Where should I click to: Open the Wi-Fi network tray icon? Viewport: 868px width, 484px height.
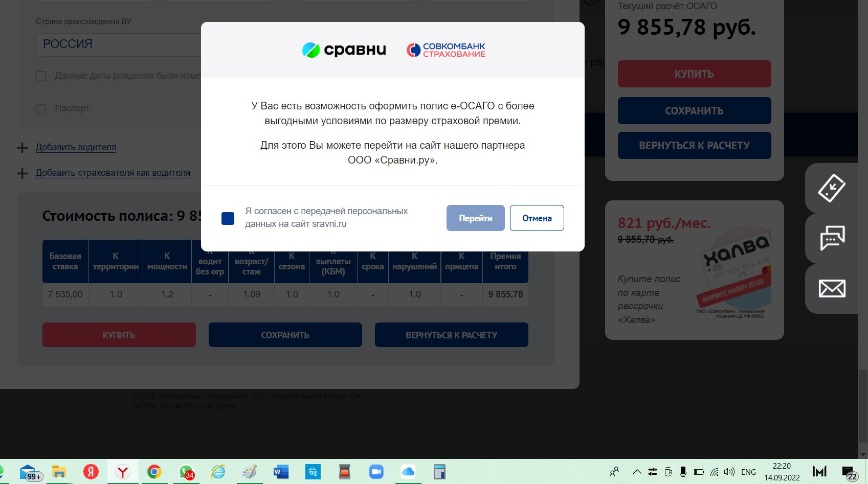(x=715, y=472)
